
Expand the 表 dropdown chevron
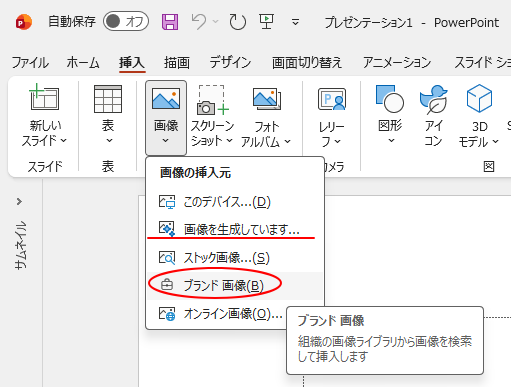pos(109,141)
